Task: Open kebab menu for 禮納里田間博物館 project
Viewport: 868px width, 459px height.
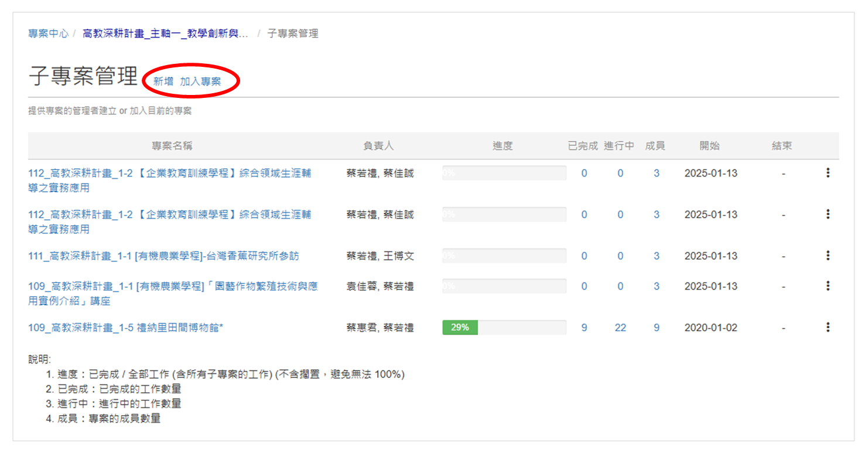Action: (827, 327)
